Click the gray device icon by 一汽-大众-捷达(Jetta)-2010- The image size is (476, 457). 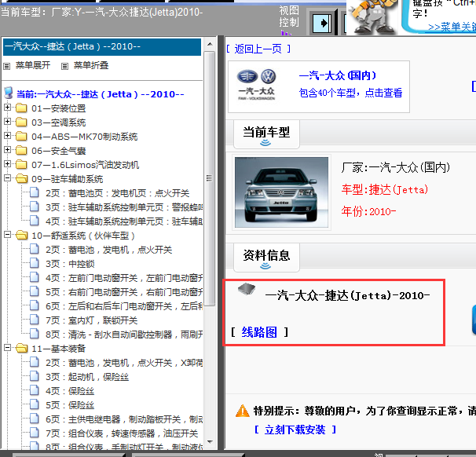click(247, 289)
